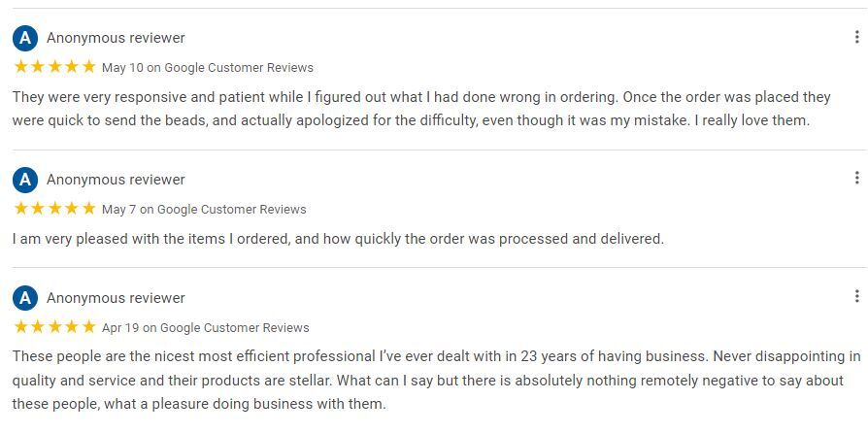Select the 'Anonymous reviewer' name above the May 7 rating
Screen dimensions: 868x433
116,180
